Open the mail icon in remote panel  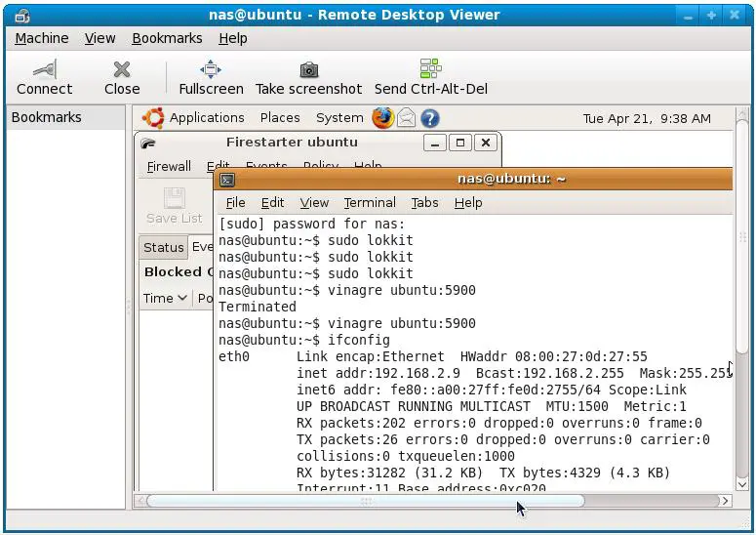coord(406,118)
